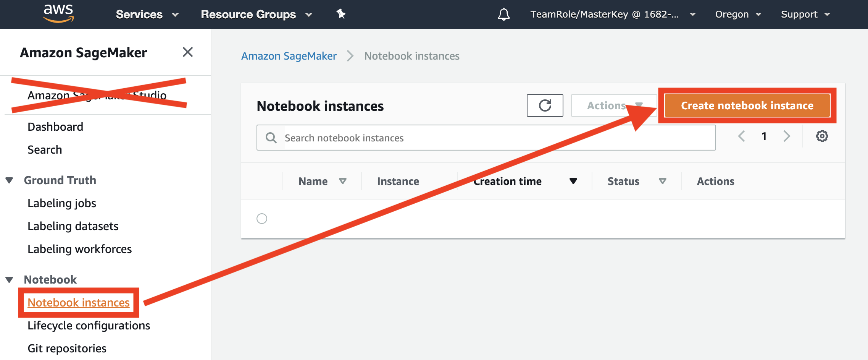The height and width of the screenshot is (360, 868).
Task: Click the Notebook instances breadcrumb text
Action: (412, 56)
